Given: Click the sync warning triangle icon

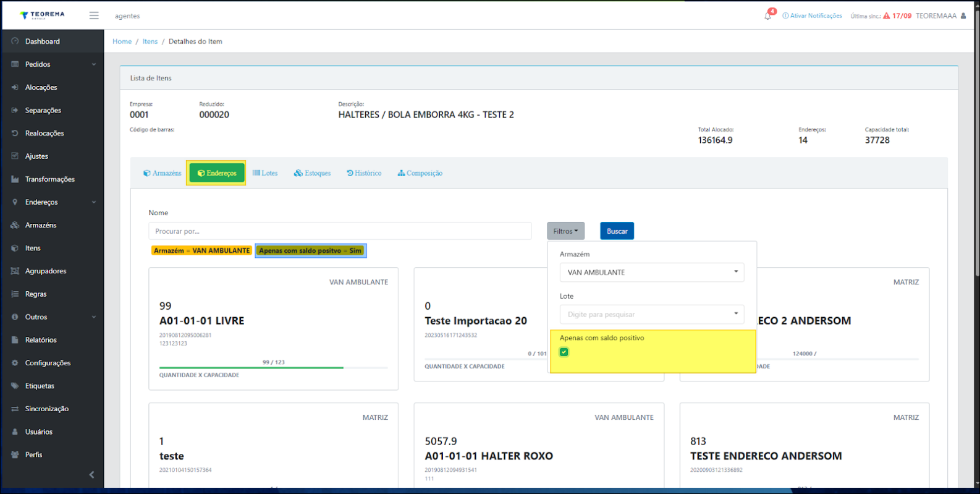Looking at the screenshot, I should pos(886,16).
